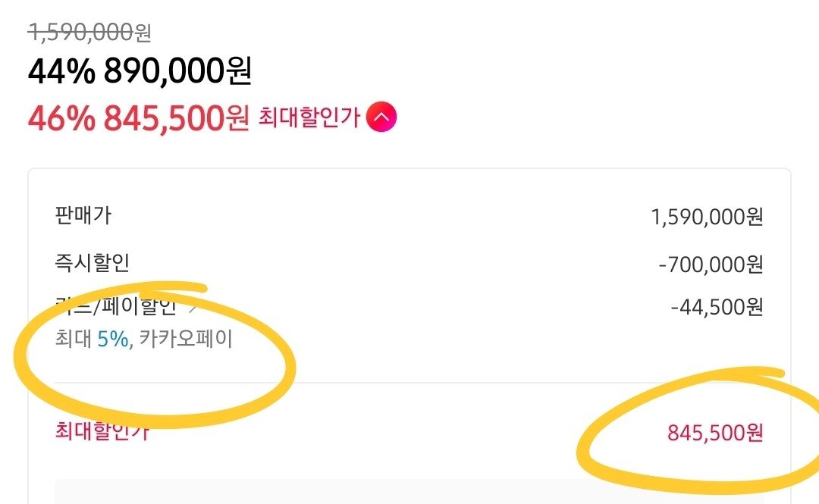Click the 최대할인가 label beside the red chevron
This screenshot has height=504, width=819.
click(x=309, y=117)
